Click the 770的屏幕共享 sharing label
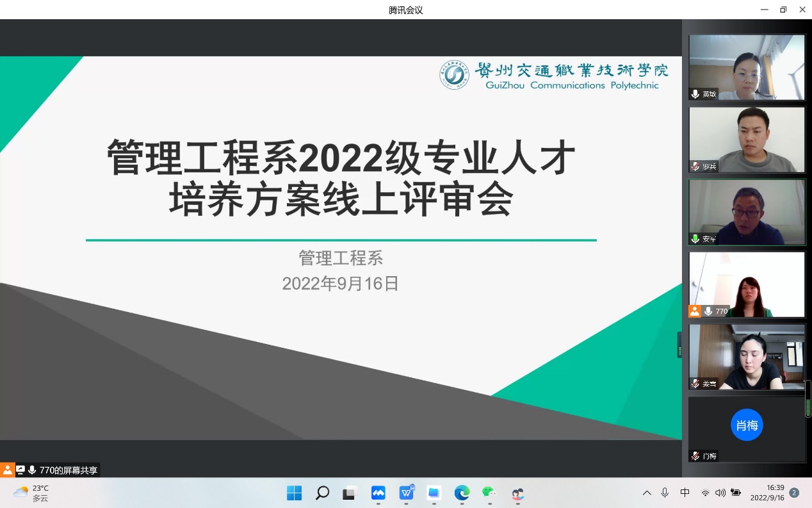Viewport: 812px width, 508px height. tap(69, 470)
